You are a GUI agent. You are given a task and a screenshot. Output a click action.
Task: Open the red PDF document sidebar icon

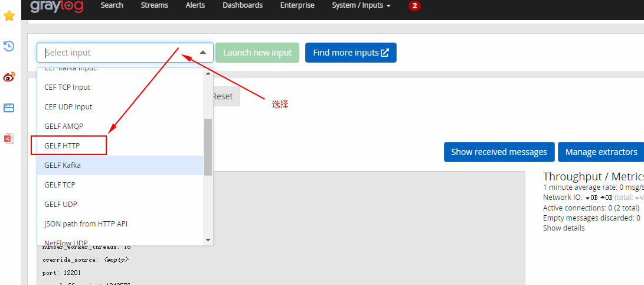9,138
